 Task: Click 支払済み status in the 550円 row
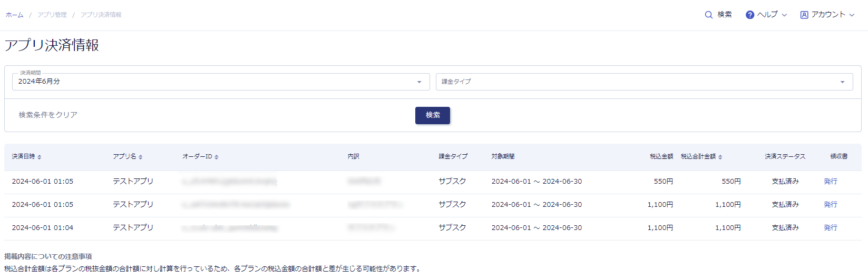tap(785, 181)
